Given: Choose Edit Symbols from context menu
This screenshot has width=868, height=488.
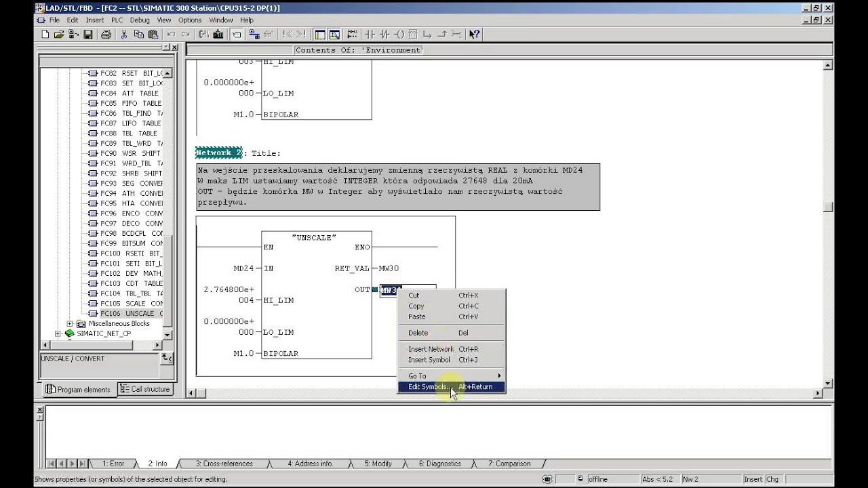Looking at the screenshot, I should pyautogui.click(x=451, y=387).
